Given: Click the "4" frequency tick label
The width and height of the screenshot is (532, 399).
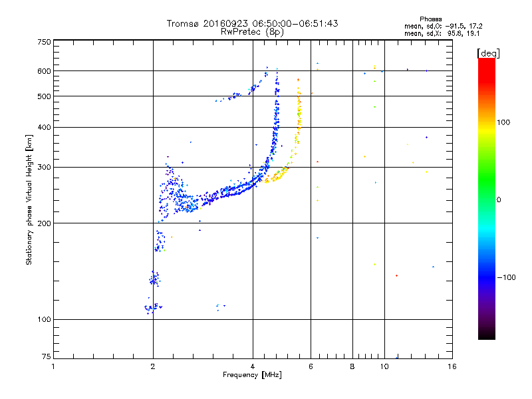Looking at the screenshot, I should pyautogui.click(x=253, y=366).
